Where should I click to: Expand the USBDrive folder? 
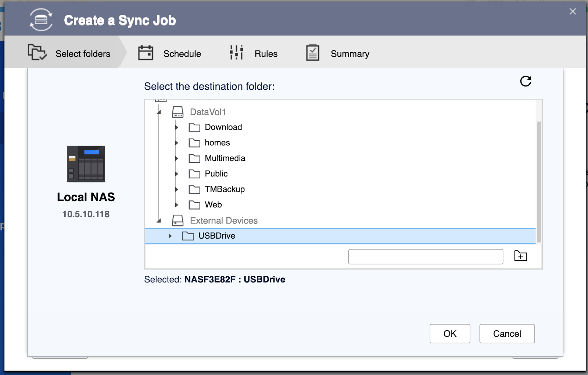[170, 236]
